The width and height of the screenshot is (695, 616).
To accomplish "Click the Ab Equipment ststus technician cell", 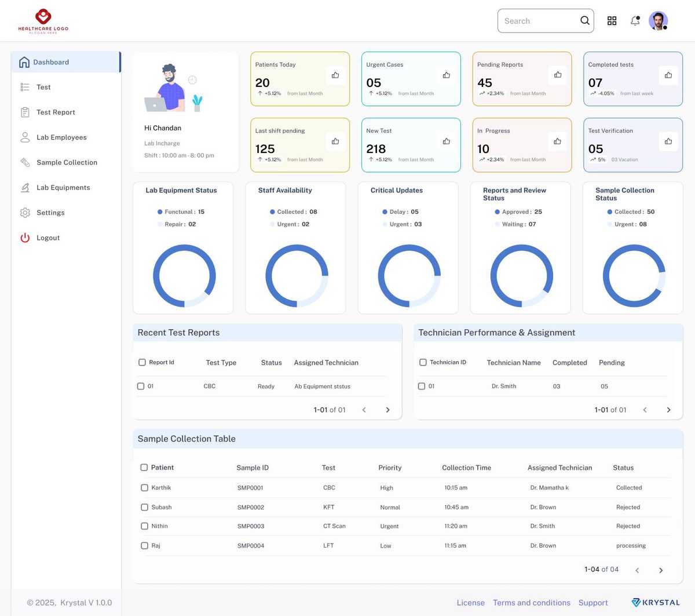I will pyautogui.click(x=322, y=387).
